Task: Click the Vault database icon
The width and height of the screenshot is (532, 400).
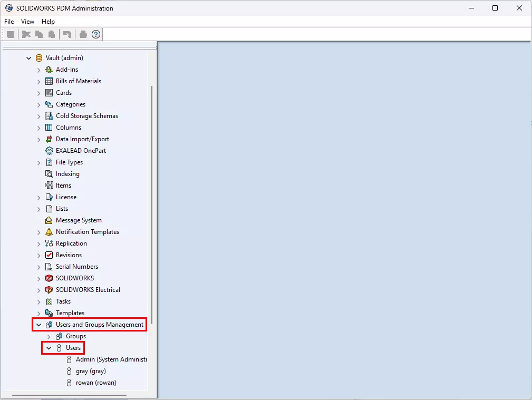Action: point(39,58)
